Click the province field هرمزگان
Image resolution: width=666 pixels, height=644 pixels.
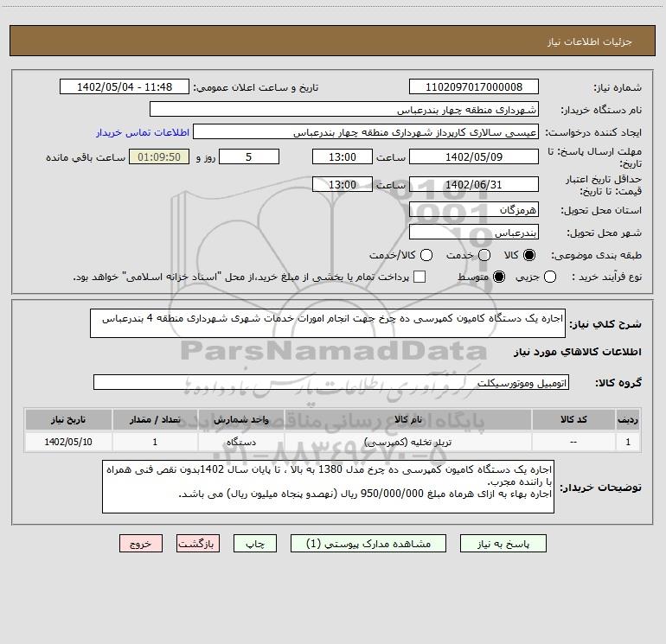474,209
